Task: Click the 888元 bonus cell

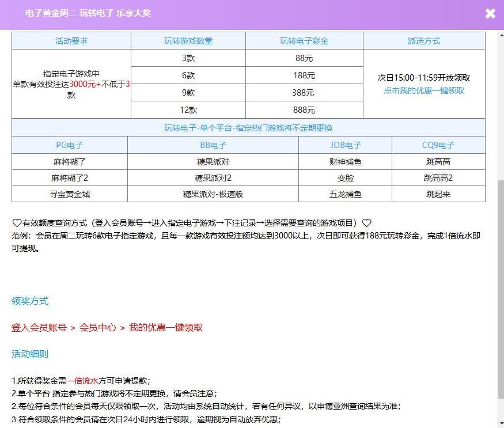Action: tap(304, 110)
